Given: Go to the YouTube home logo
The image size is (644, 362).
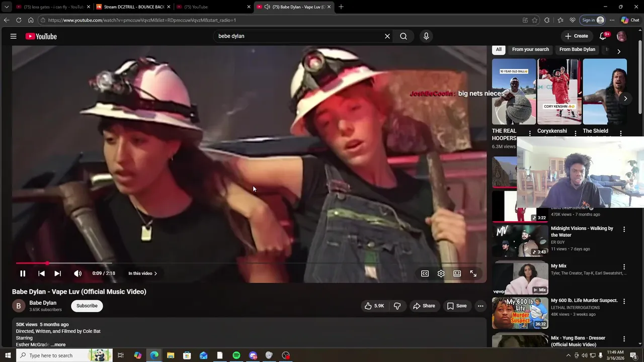Looking at the screenshot, I should tap(41, 36).
